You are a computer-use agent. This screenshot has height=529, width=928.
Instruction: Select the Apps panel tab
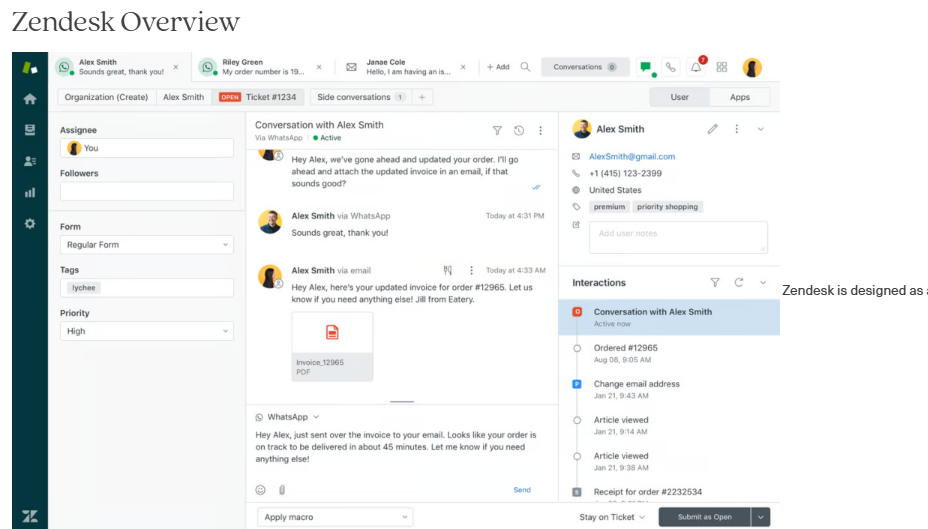point(740,97)
